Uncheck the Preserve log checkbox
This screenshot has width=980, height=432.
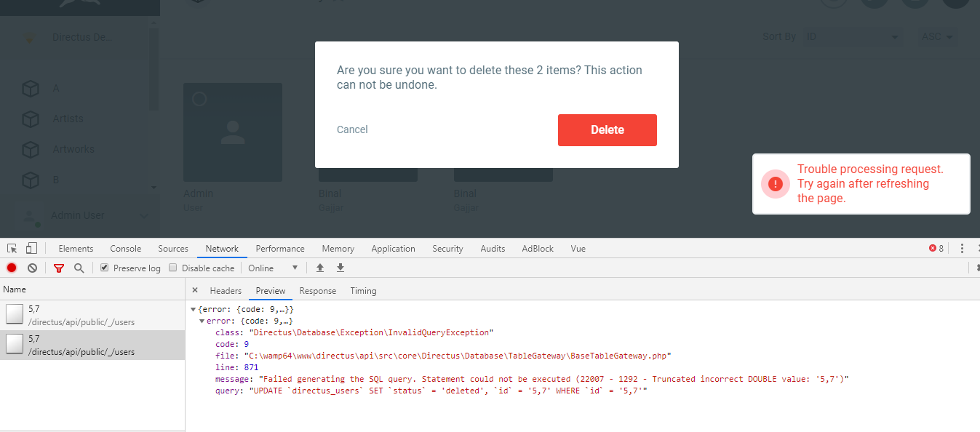(103, 268)
